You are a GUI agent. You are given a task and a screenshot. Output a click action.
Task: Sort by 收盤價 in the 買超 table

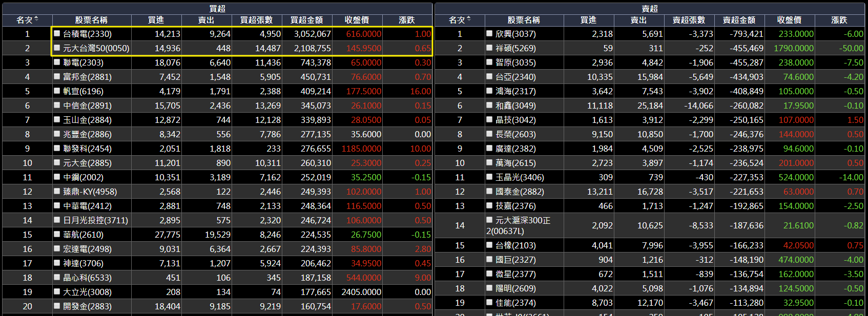[357, 19]
